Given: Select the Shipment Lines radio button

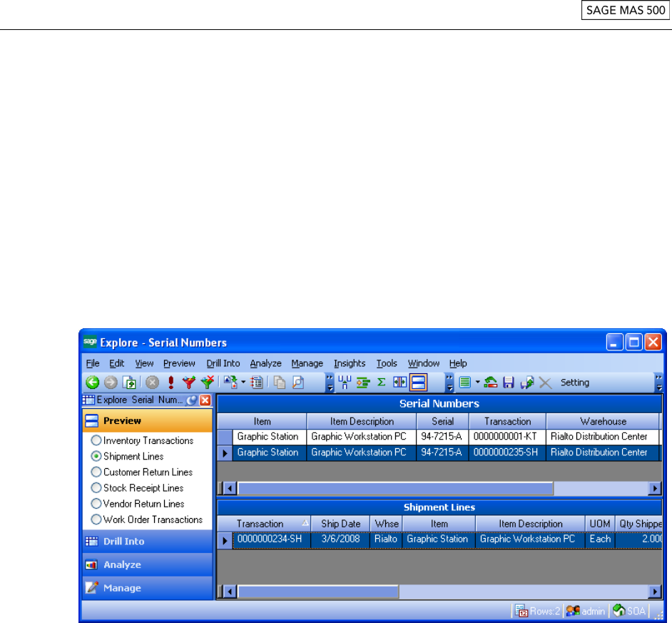Looking at the screenshot, I should (96, 456).
